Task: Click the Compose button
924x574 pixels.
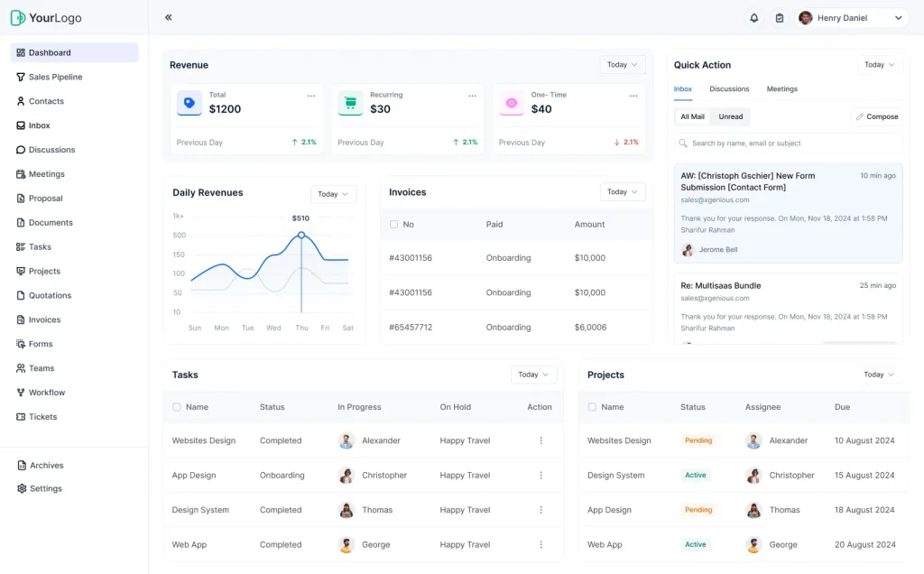Action: coord(875,116)
